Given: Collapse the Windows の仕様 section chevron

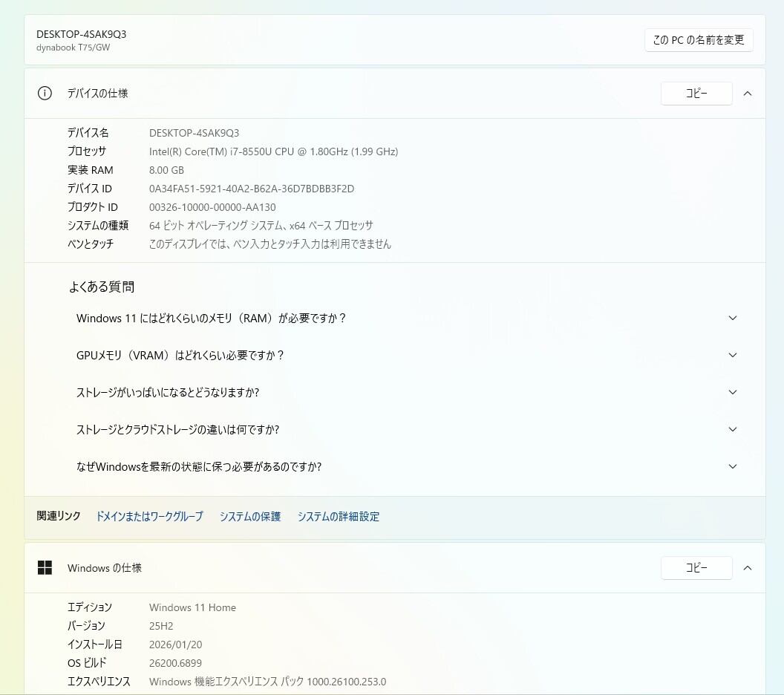Looking at the screenshot, I should [x=748, y=568].
